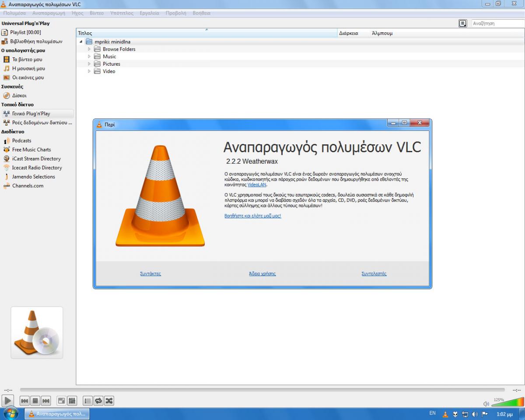Open the extended settings equalizer icon
The image size is (525, 420).
tap(72, 400)
